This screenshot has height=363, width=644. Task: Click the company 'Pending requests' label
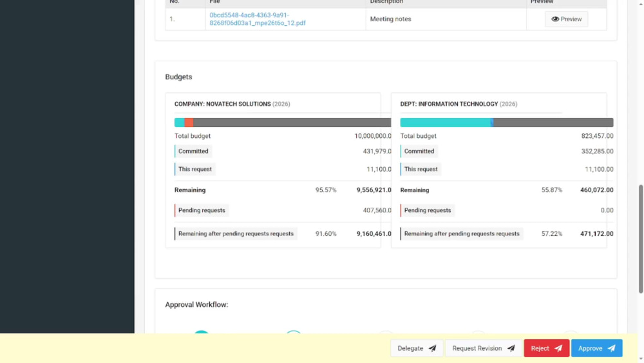(x=202, y=210)
